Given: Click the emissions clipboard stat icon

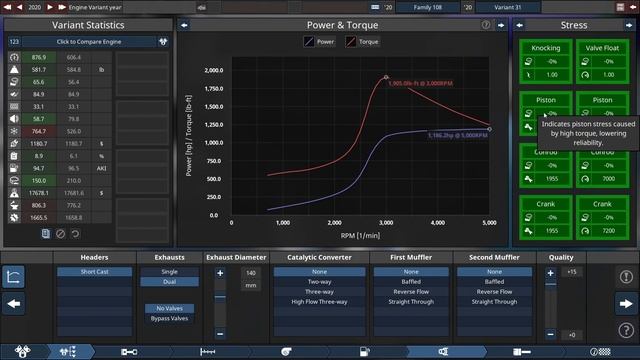Looking at the screenshot, I should [14, 156].
